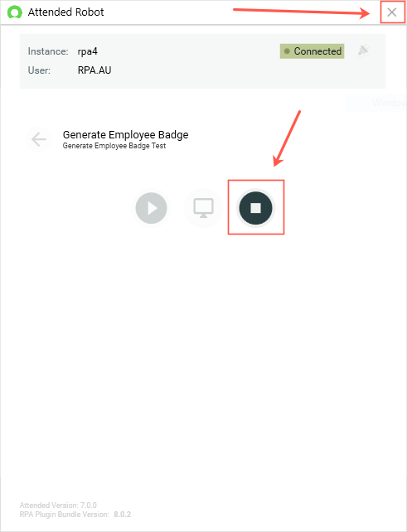Image resolution: width=407 pixels, height=532 pixels.
Task: Select the Generate Employee Badge title
Action: click(126, 135)
